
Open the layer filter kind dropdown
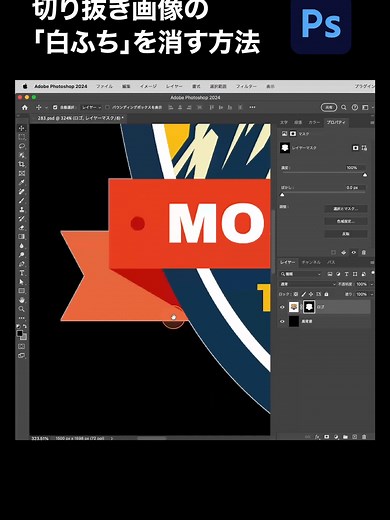pyautogui.click(x=301, y=274)
